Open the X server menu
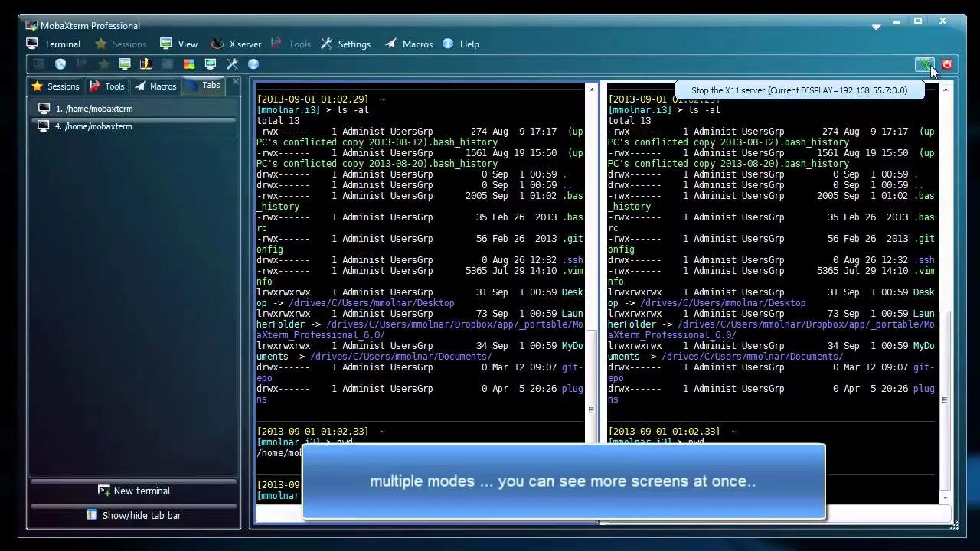 236,44
